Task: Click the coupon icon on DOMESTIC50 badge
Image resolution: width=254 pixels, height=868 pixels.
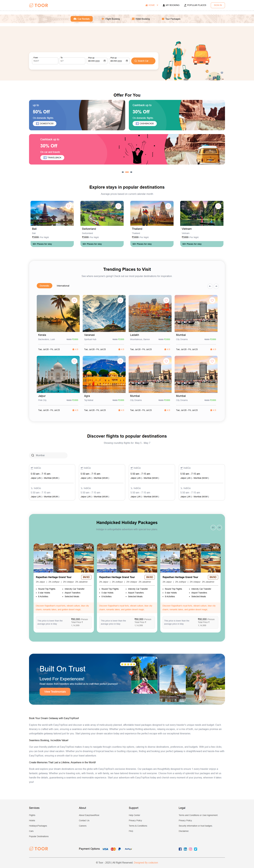Action: click(x=37, y=124)
